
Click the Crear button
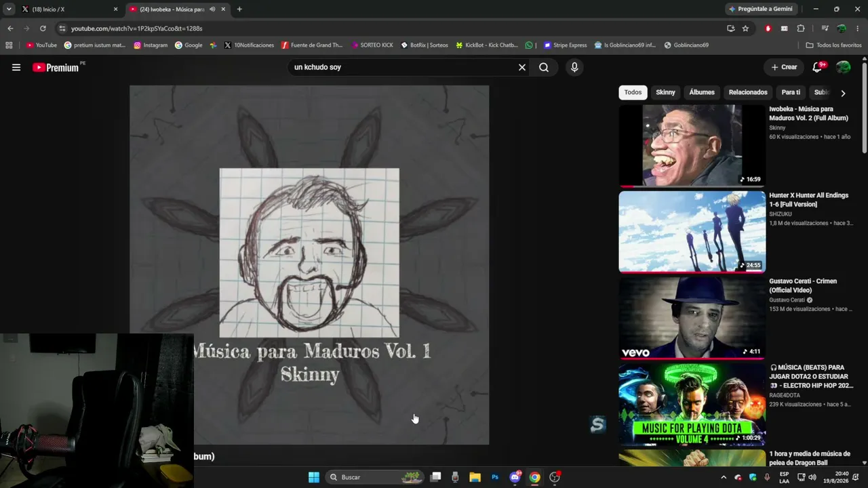tap(784, 67)
